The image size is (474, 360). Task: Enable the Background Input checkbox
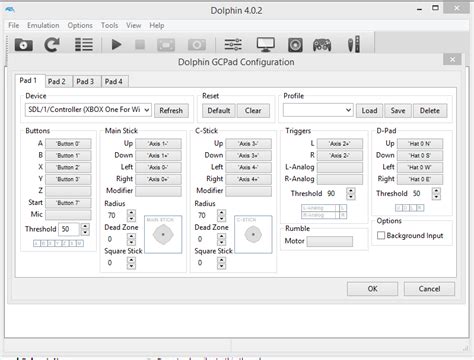381,235
